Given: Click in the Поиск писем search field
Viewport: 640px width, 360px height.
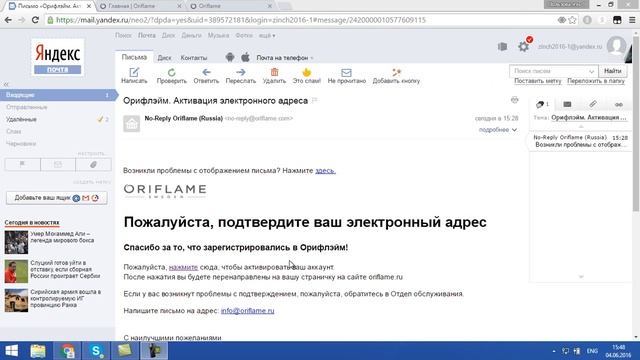Looking at the screenshot, I should (x=549, y=71).
